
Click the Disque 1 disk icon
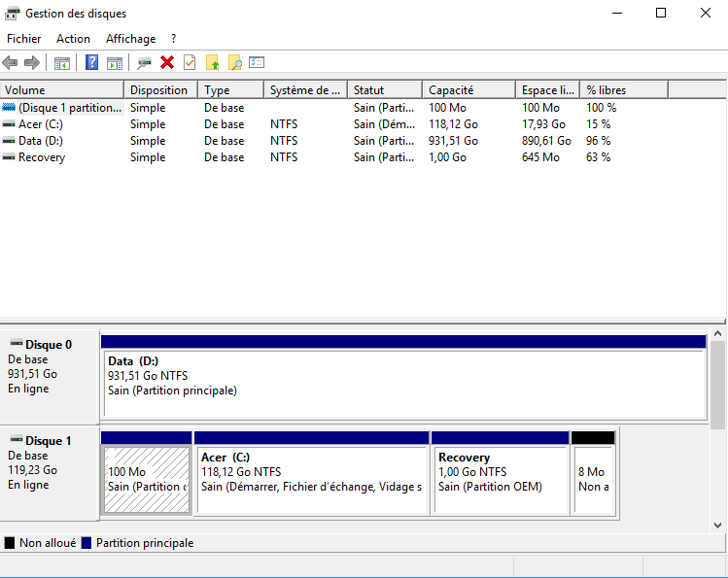(x=17, y=439)
